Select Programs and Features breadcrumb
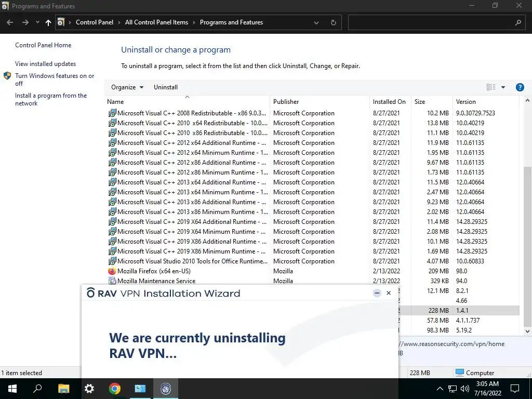 pyautogui.click(x=231, y=22)
